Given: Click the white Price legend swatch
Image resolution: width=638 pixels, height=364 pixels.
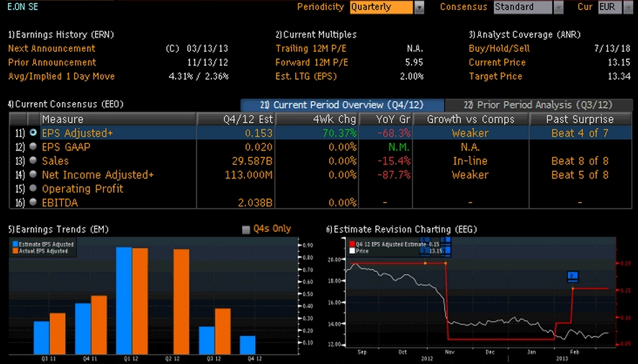Looking at the screenshot, I should (x=352, y=251).
